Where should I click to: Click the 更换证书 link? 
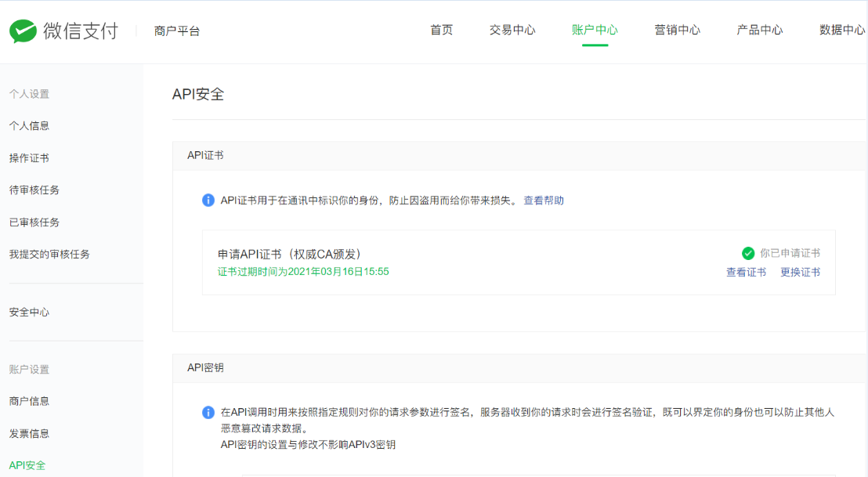[x=801, y=273]
